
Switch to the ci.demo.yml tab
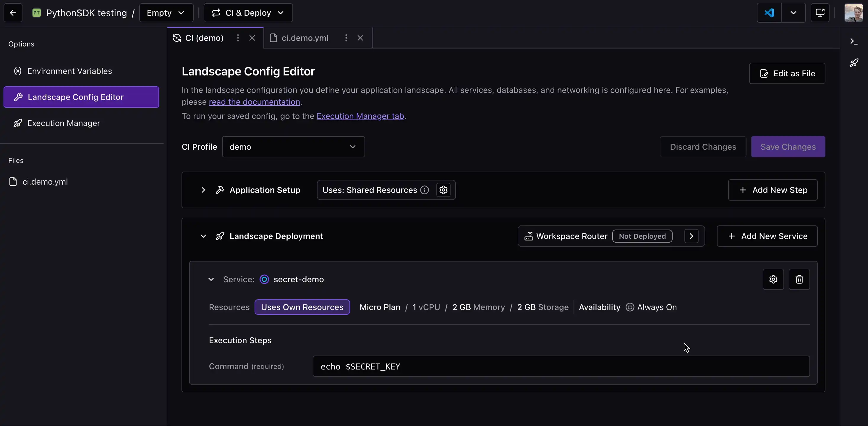pos(305,38)
